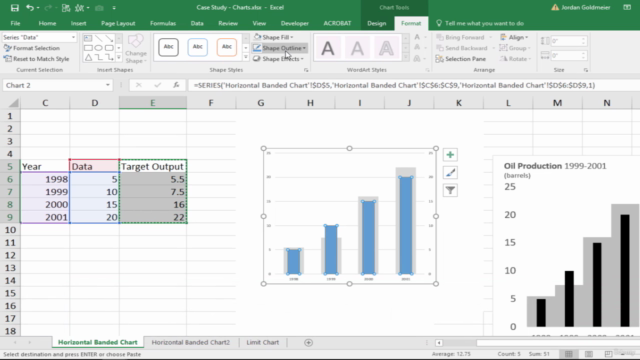Image resolution: width=640 pixels, height=360 pixels.
Task: Open the File tab
Action: pyautogui.click(x=16, y=23)
